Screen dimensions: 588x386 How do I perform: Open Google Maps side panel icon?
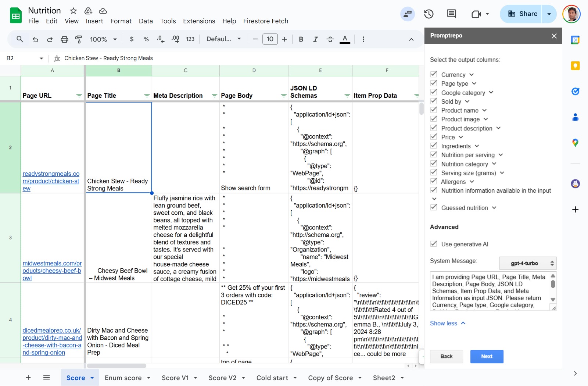575,143
